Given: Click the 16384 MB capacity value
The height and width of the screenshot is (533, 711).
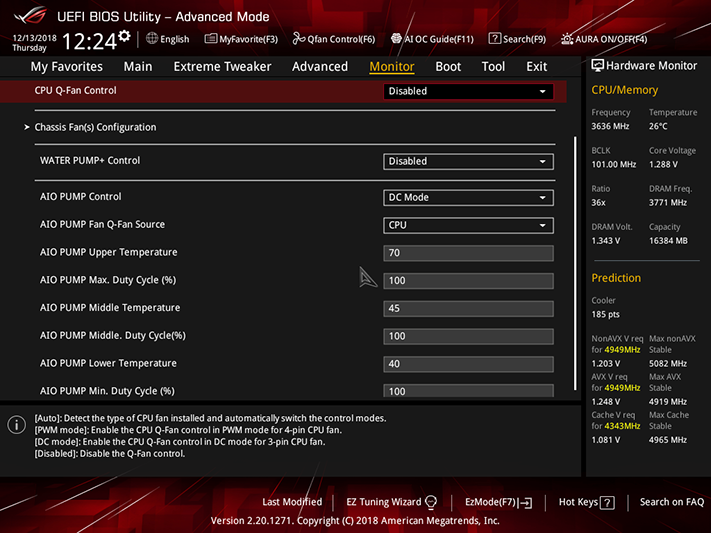Looking at the screenshot, I should click(x=668, y=240).
